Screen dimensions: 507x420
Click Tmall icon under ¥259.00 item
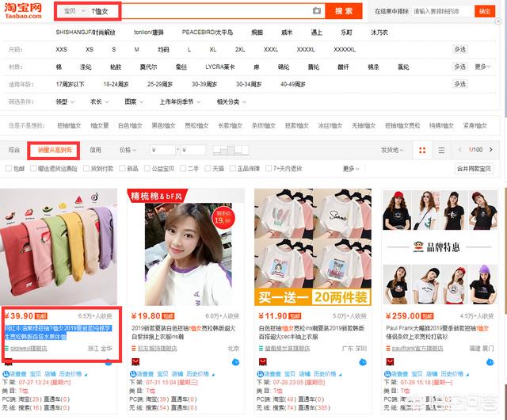tap(390, 361)
